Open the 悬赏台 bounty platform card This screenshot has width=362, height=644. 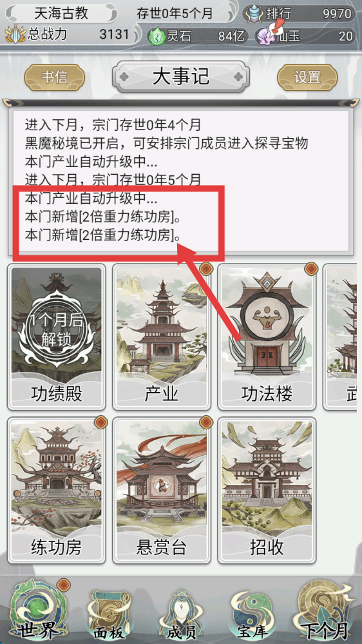(x=162, y=491)
